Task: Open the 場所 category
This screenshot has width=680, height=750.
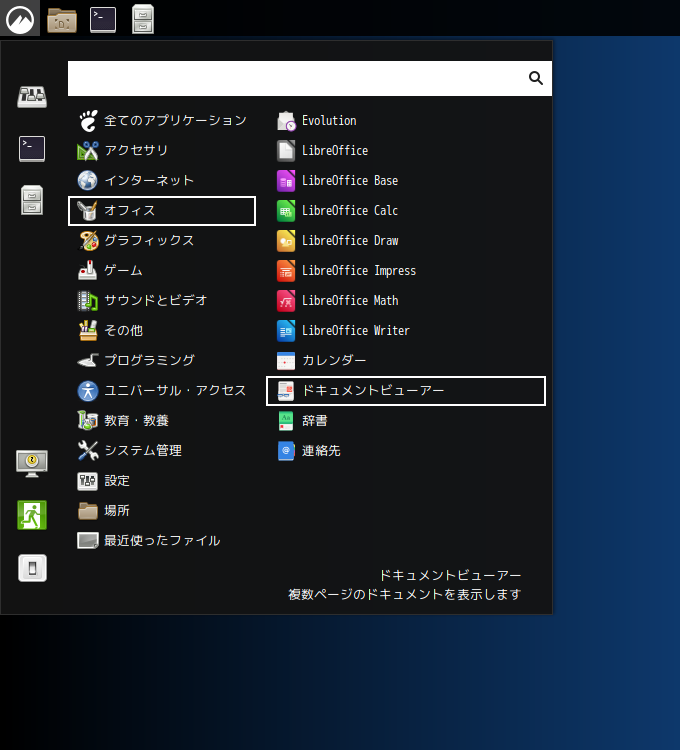Action: 162,511
